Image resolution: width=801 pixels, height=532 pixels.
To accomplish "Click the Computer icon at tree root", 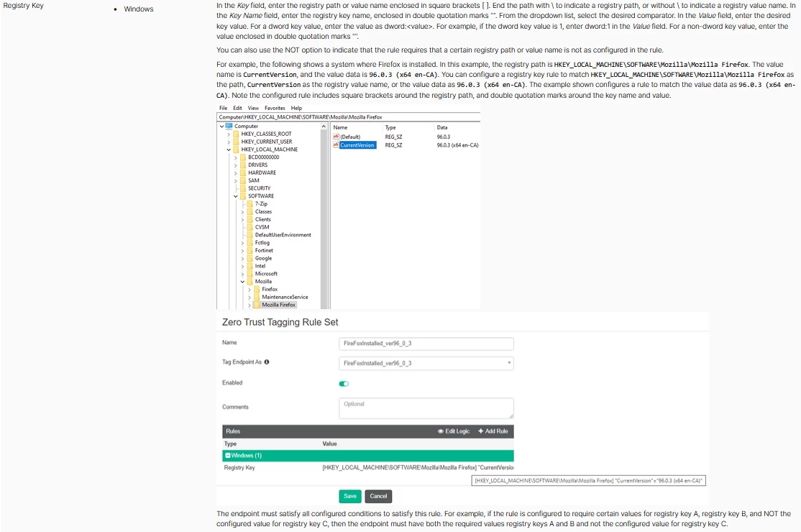I will pos(229,126).
